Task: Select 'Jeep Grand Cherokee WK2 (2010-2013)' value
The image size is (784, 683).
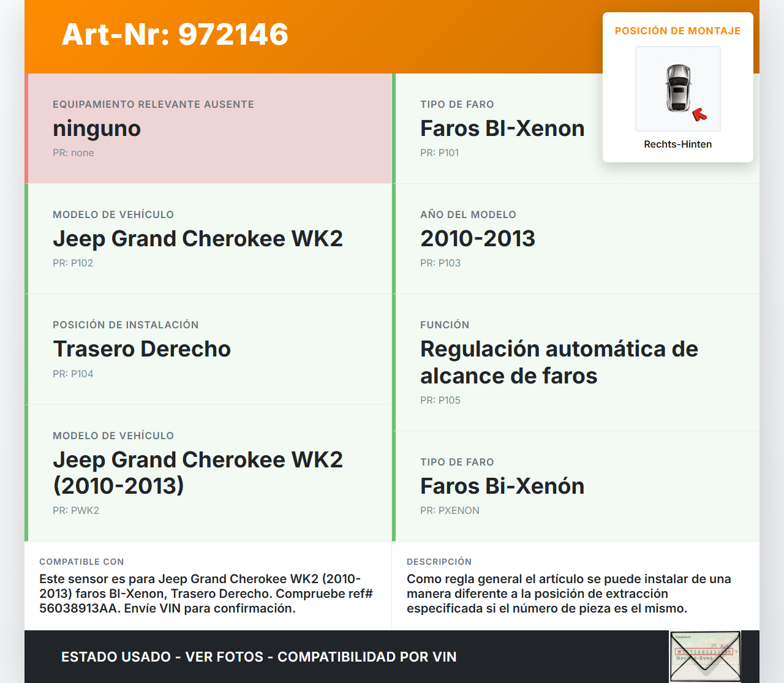Action: 198,472
